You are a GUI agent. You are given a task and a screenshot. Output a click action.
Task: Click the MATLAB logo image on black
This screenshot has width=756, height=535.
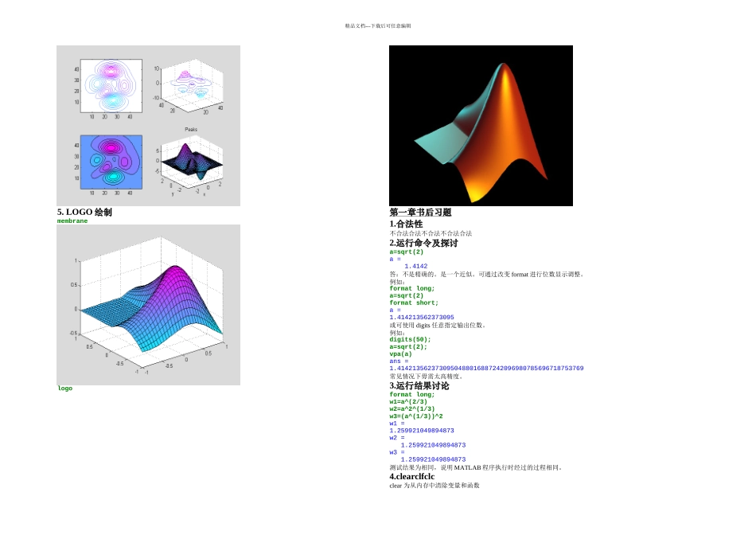(x=481, y=126)
